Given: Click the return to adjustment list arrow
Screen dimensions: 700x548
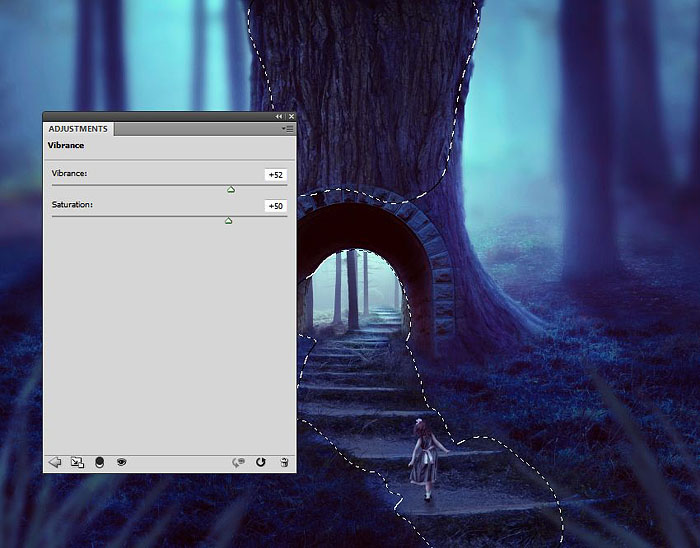Looking at the screenshot, I should point(55,462).
